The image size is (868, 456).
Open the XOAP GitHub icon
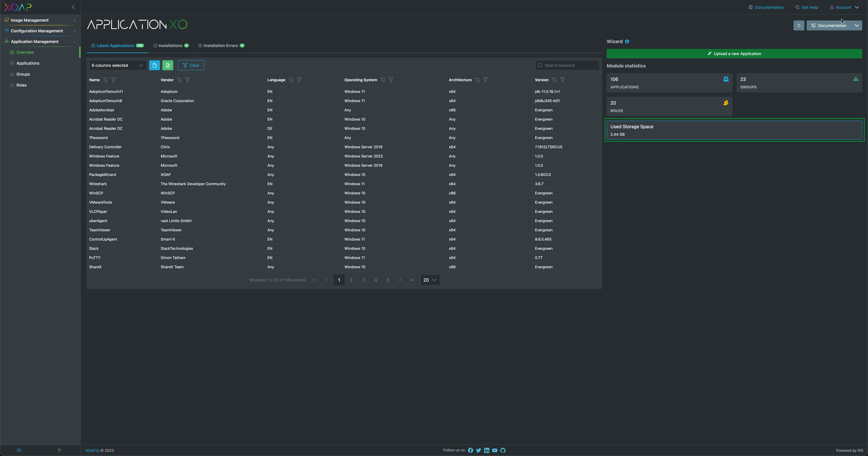coord(503,450)
